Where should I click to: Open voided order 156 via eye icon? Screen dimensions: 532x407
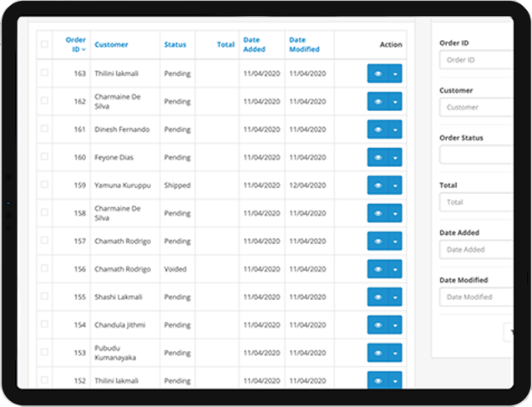click(377, 269)
